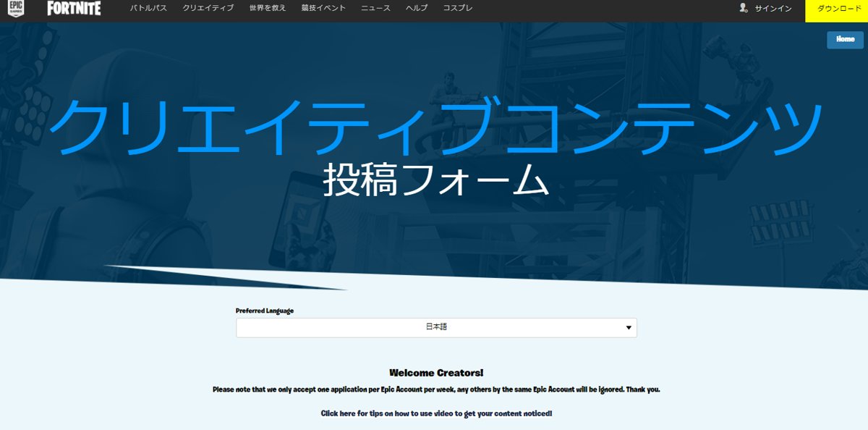Go to 世界を救え in navigation

(x=267, y=8)
